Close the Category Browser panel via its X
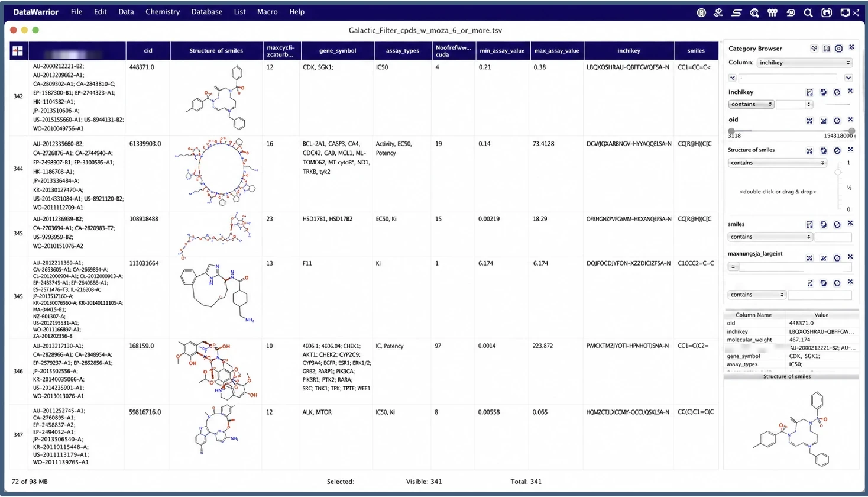The height and width of the screenshot is (497, 868). 851,48
